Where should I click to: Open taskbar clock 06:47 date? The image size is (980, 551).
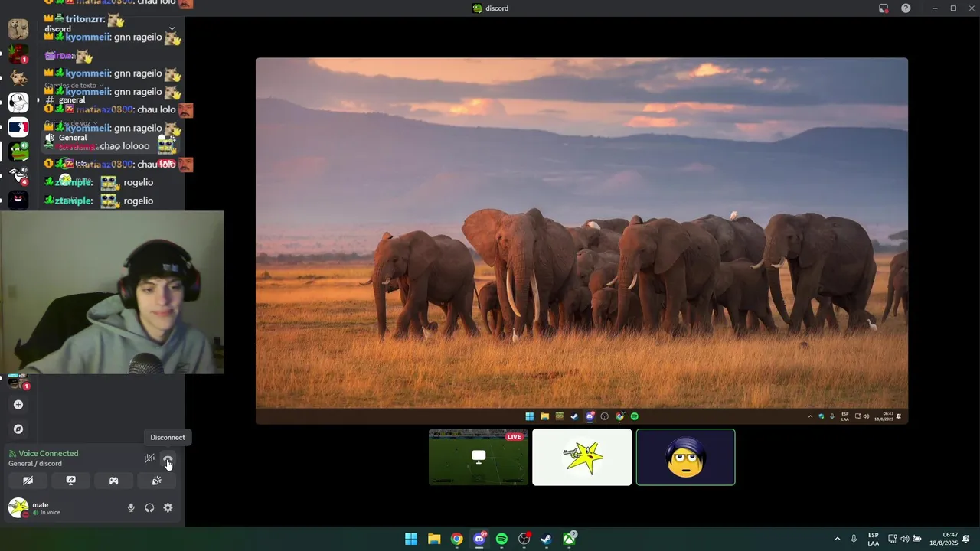click(943, 539)
